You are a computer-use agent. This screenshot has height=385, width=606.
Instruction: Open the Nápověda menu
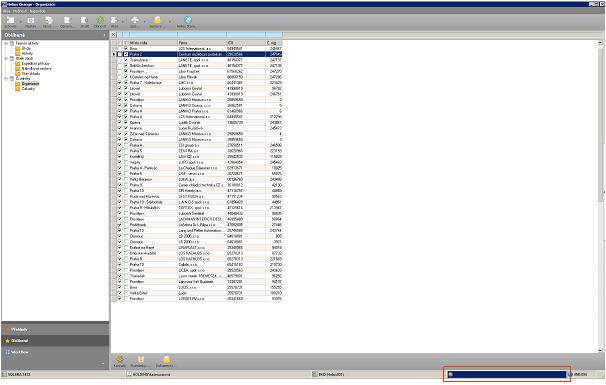[37, 11]
